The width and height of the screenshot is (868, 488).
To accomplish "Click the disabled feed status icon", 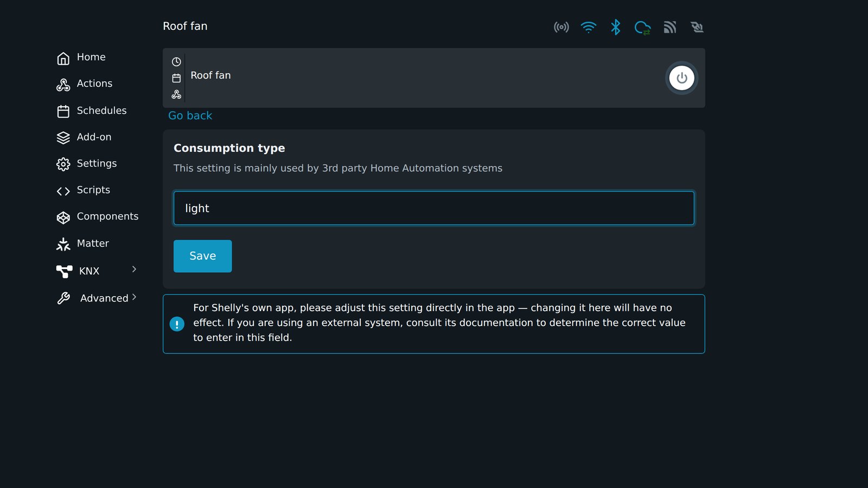I will coord(697,27).
